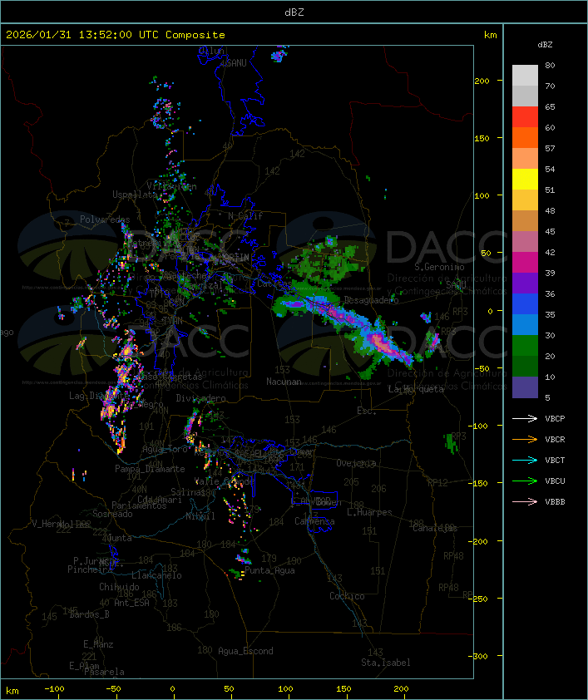This screenshot has width=588, height=700.
Task: Click the orange VBCR arrow icon
Action: (x=525, y=439)
